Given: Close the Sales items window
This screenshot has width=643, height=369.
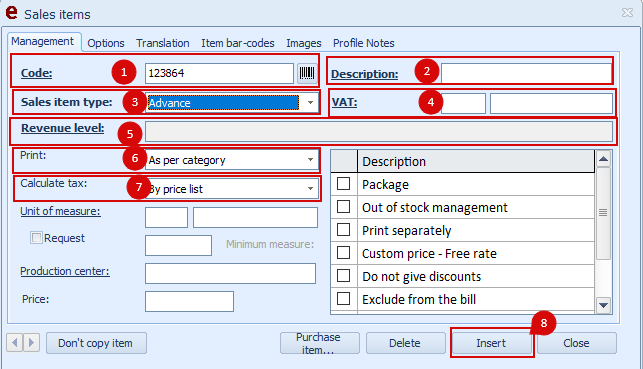Looking at the screenshot, I should coord(627,13).
